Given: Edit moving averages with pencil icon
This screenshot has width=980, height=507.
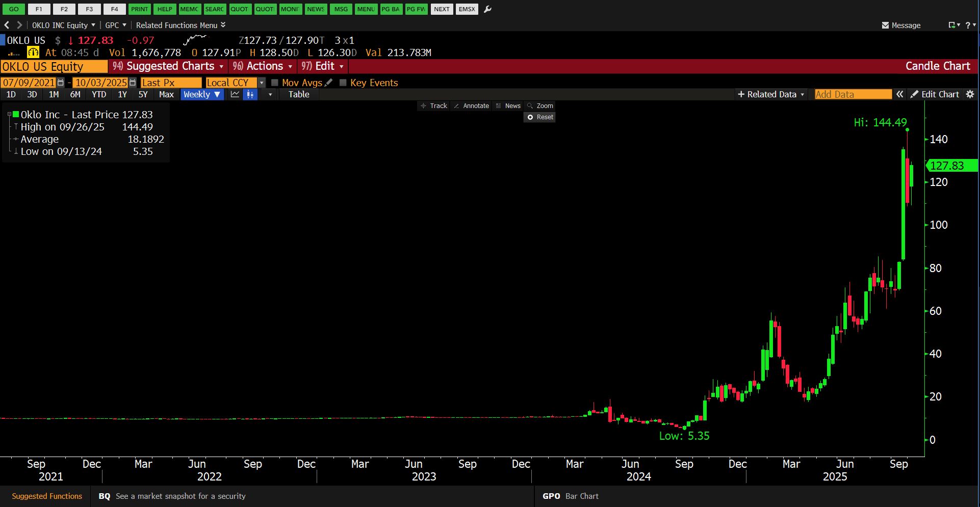Looking at the screenshot, I should pyautogui.click(x=329, y=83).
